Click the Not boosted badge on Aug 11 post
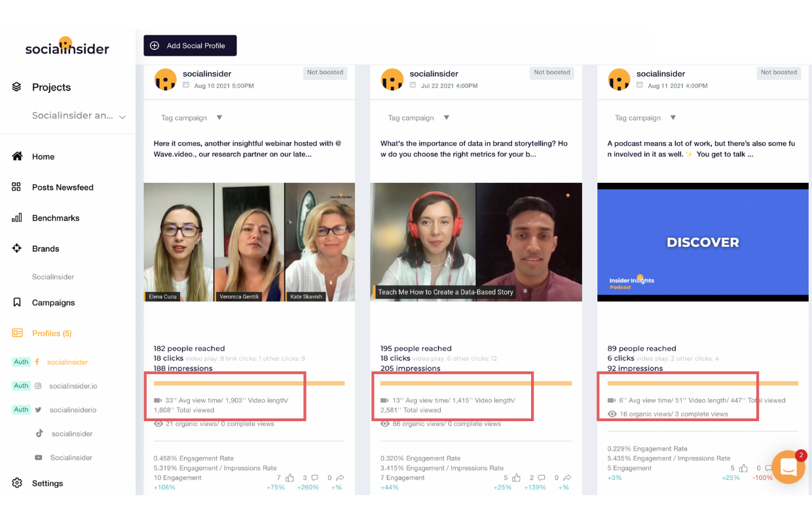The width and height of the screenshot is (812, 524). coord(779,73)
